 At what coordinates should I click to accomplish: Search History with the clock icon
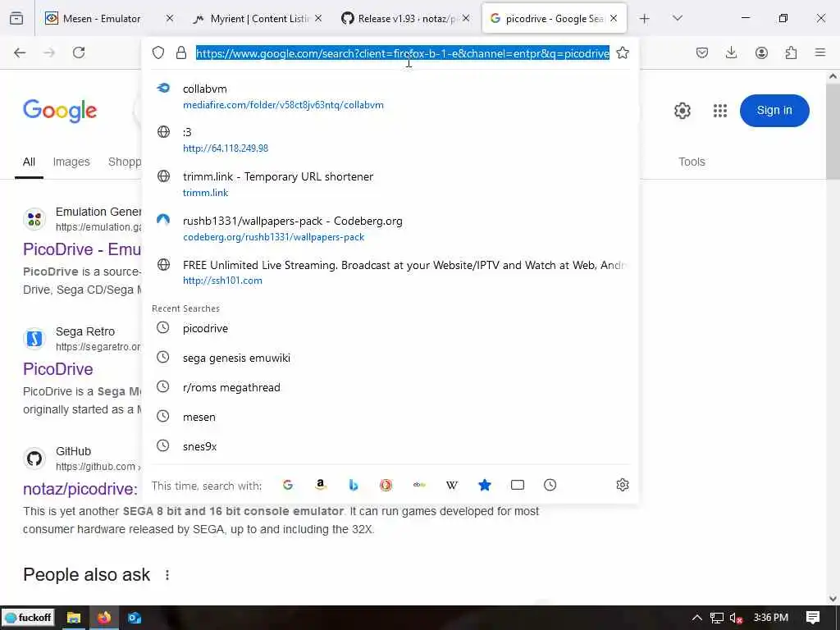pos(550,485)
